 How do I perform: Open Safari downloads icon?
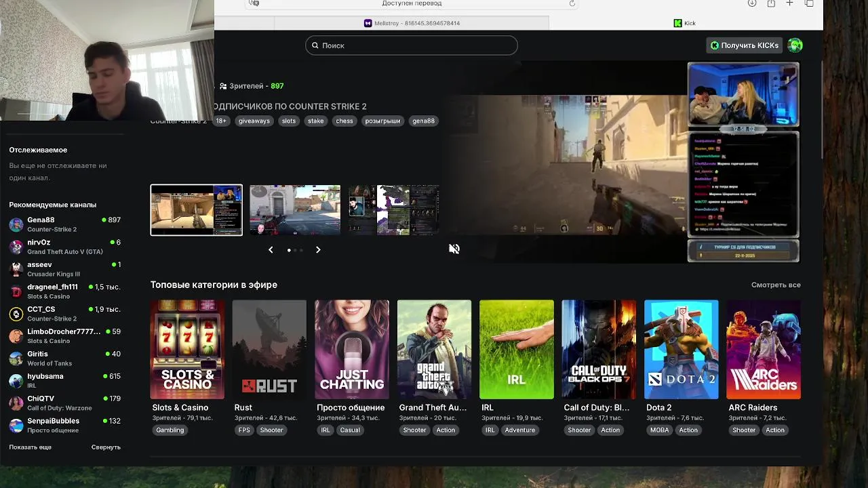click(752, 3)
